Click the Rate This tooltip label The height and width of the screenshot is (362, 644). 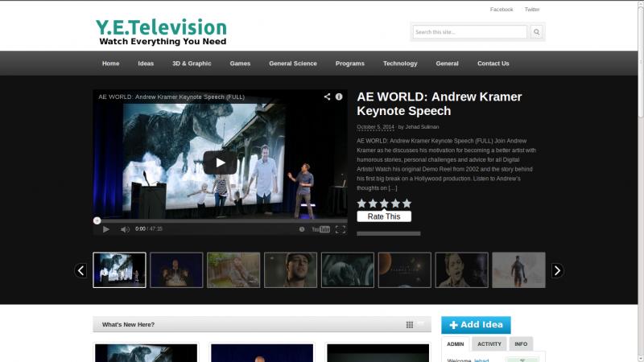(x=384, y=216)
